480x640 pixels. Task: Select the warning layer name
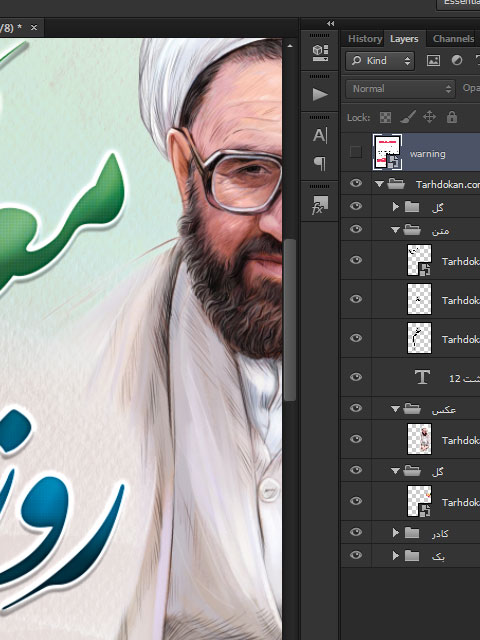pyautogui.click(x=427, y=154)
